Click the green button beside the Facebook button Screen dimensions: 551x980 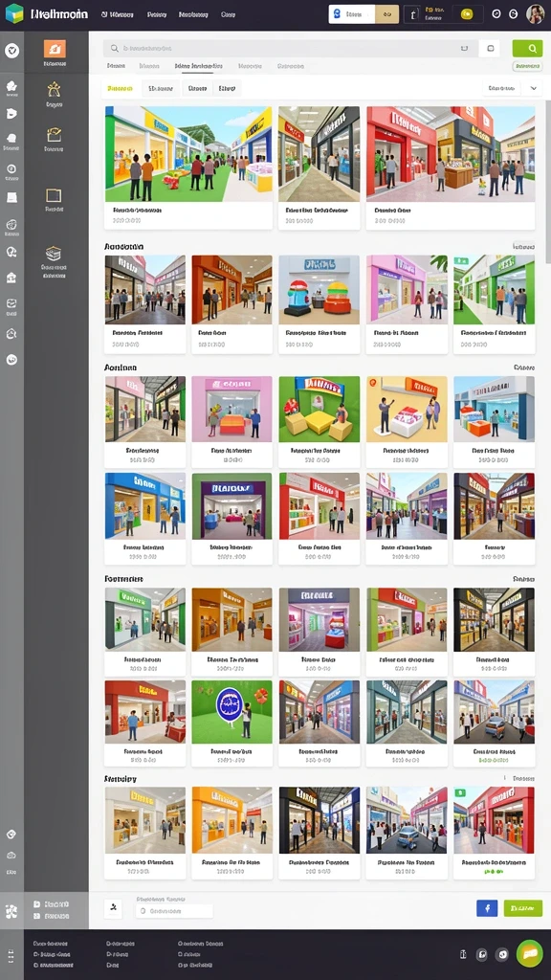tap(523, 908)
